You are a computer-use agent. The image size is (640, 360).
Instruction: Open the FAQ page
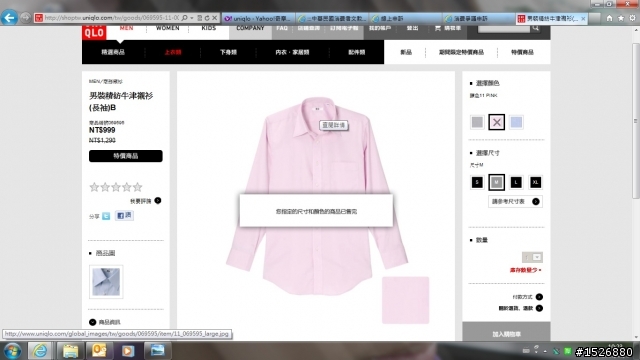click(282, 28)
